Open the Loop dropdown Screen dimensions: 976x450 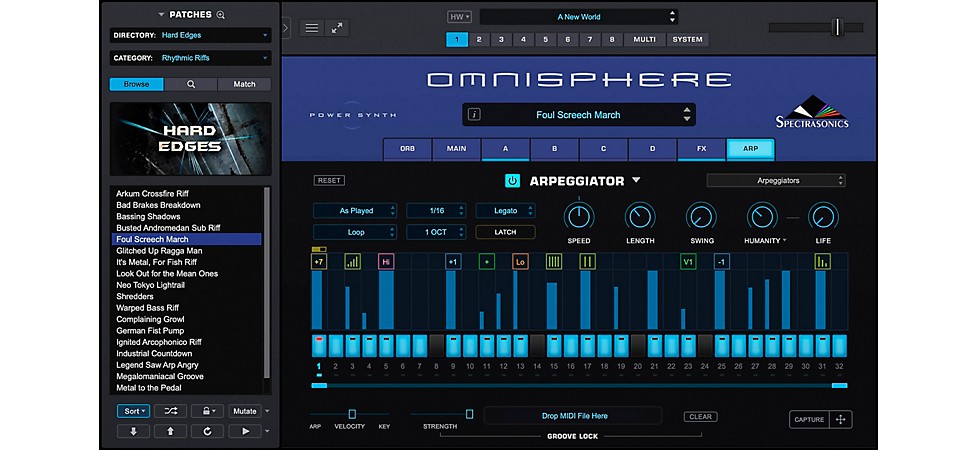pos(355,232)
